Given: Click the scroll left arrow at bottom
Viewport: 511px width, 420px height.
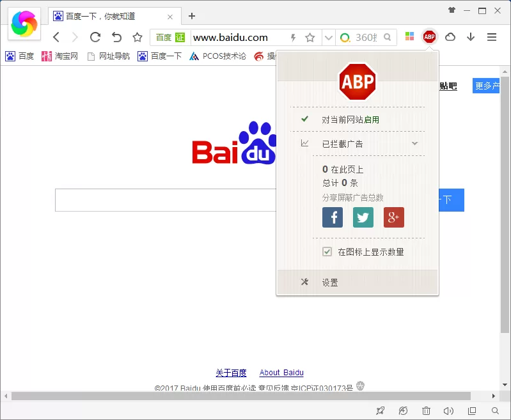Looking at the screenshot, I should click(x=6, y=396).
